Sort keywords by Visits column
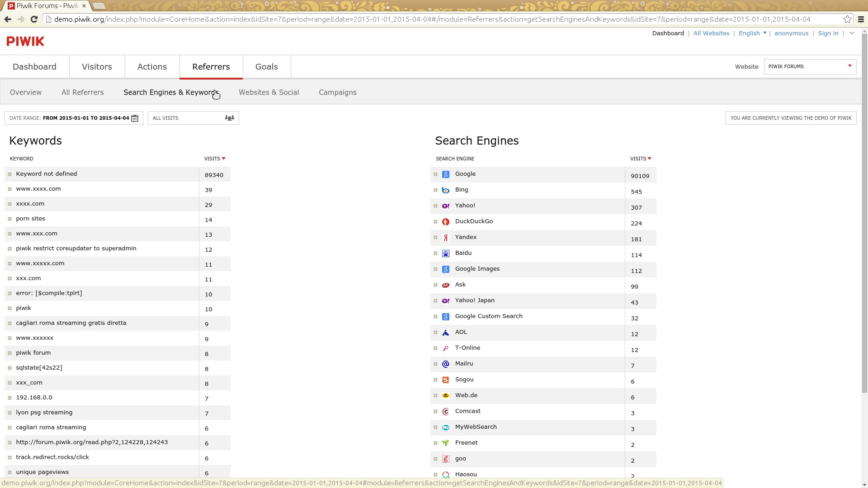 [214, 159]
